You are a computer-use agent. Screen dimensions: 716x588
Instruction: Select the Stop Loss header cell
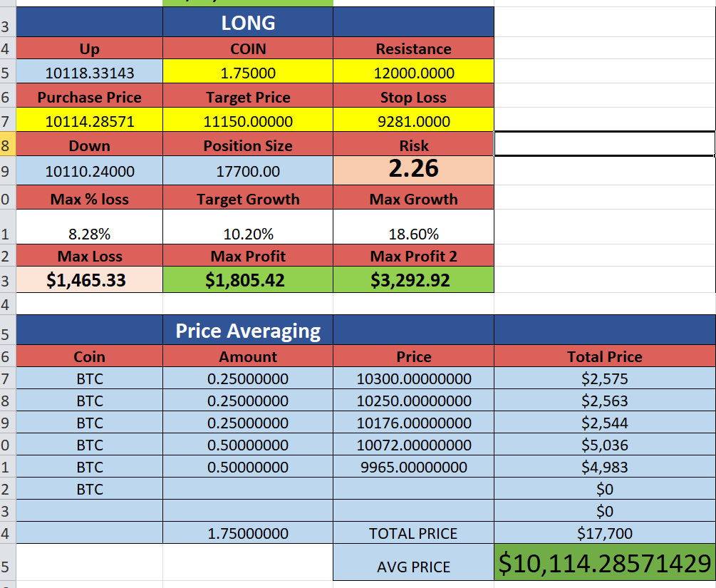(x=414, y=97)
